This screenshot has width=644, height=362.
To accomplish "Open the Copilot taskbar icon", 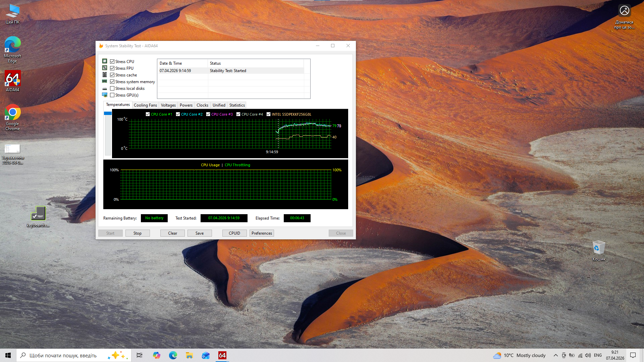I will [157, 355].
